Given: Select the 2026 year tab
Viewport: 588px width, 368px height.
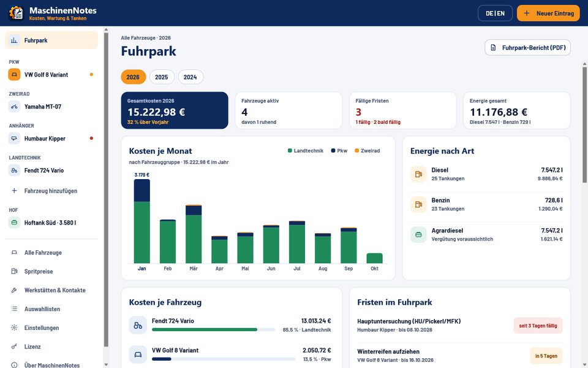Looking at the screenshot, I should (133, 77).
